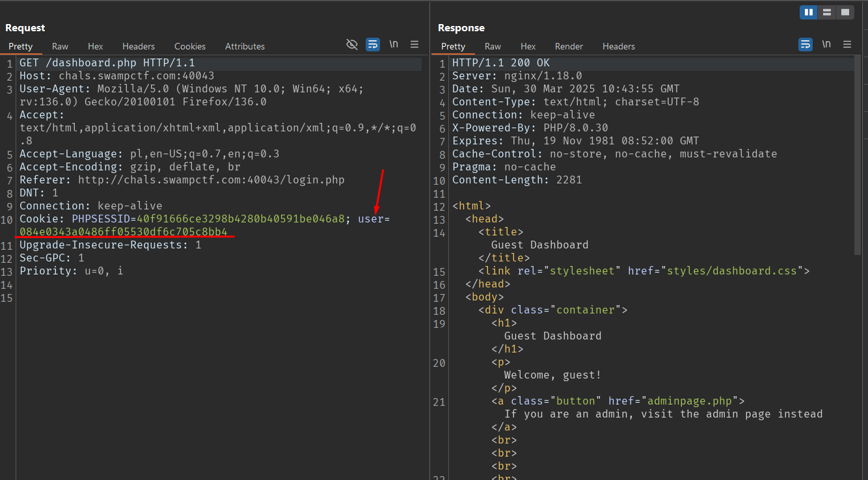Switch to Response Raw tab

pyautogui.click(x=493, y=46)
